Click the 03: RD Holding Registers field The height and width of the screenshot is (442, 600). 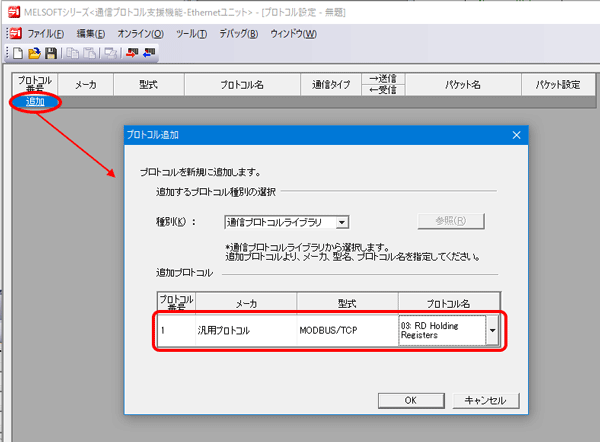[x=442, y=330]
